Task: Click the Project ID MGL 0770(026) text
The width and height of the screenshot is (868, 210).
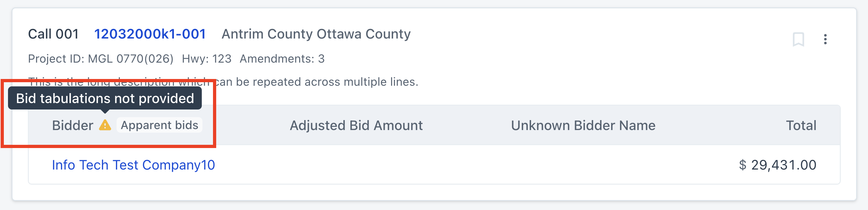Action: coord(101,59)
